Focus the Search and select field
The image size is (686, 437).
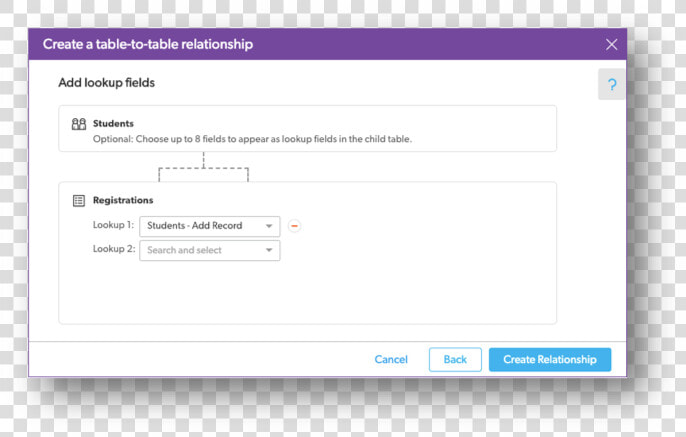point(210,250)
